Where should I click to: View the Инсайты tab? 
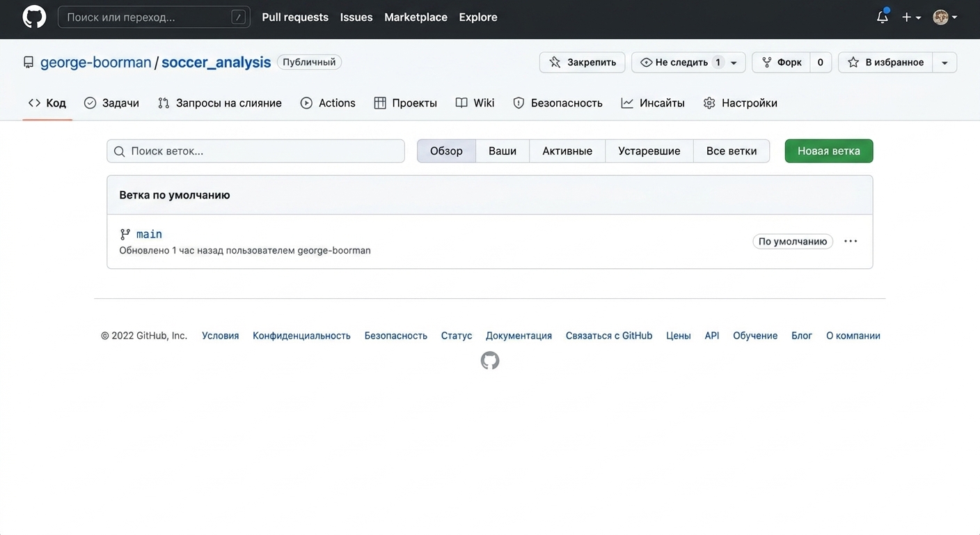tap(653, 103)
